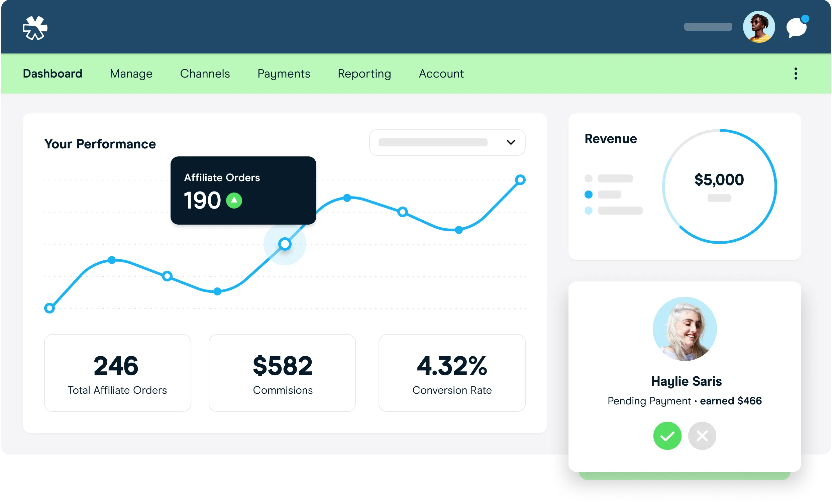Click the user profile avatar icon
The width and height of the screenshot is (832, 504).
(x=760, y=27)
